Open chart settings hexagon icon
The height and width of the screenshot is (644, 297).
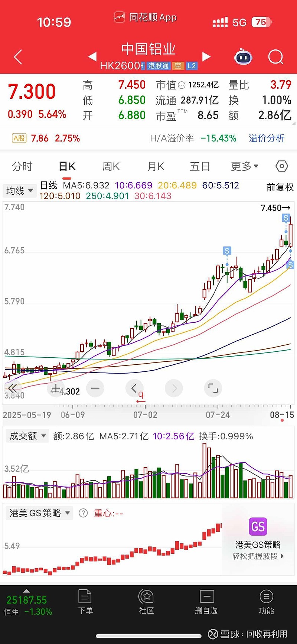pyautogui.click(x=282, y=166)
